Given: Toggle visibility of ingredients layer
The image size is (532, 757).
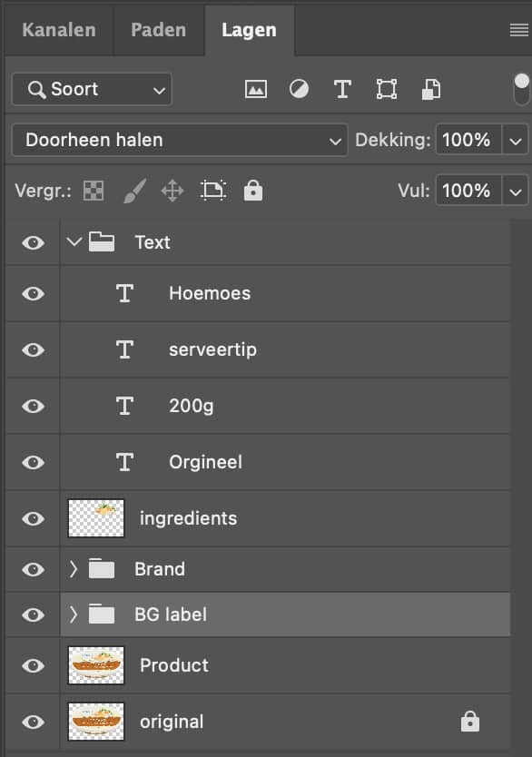Looking at the screenshot, I should [x=33, y=518].
